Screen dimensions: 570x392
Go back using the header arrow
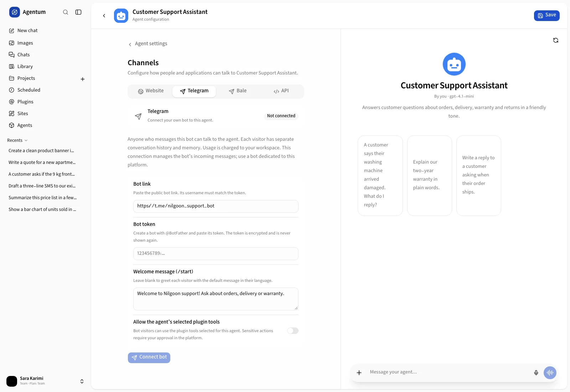(104, 16)
